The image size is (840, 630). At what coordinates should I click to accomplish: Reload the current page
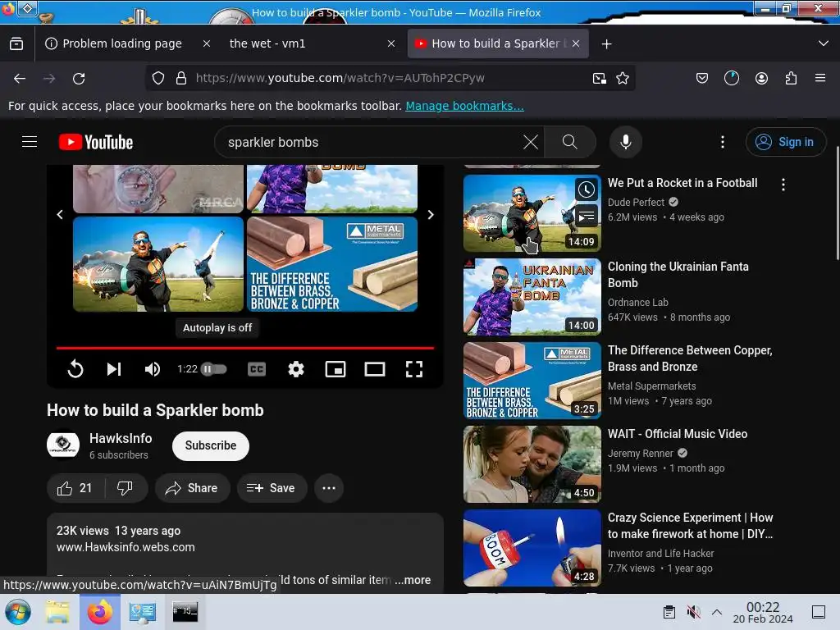coord(79,79)
